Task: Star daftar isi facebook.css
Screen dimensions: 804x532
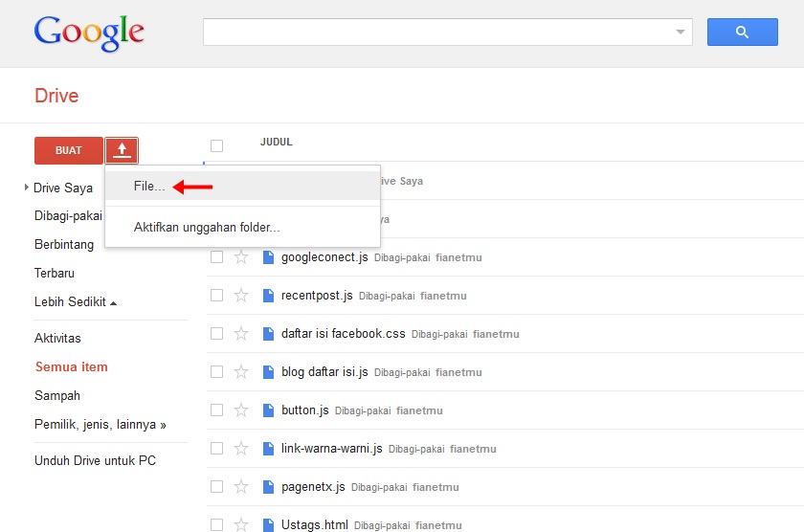Action: click(241, 334)
